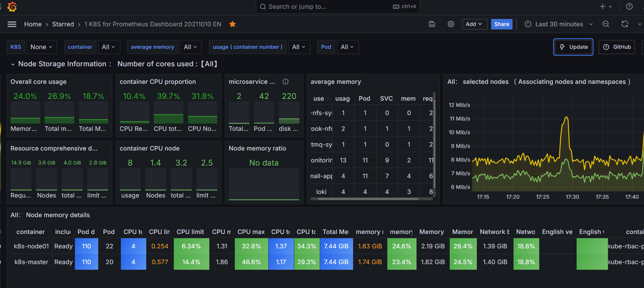
Task: Open the hamburger navigation menu
Action: (12, 24)
